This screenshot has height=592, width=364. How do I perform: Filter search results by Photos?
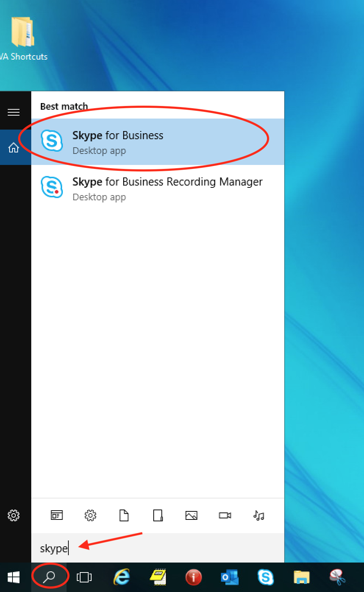pos(192,515)
